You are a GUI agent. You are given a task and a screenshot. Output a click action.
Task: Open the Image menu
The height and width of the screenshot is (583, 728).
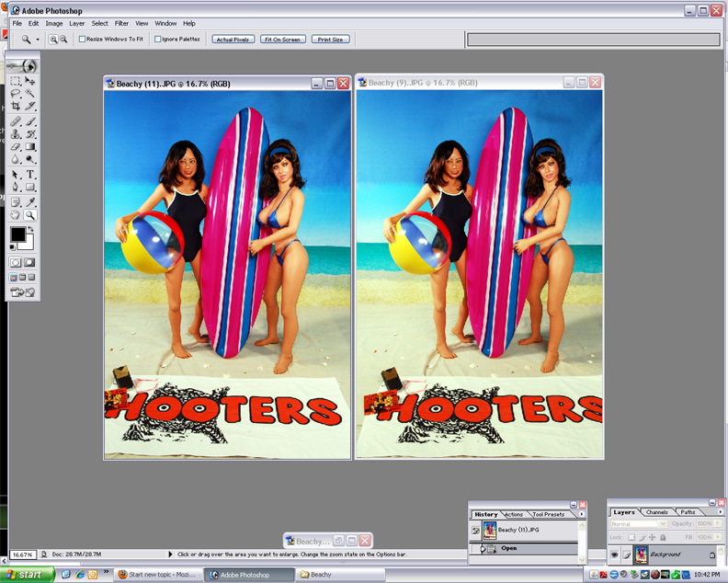54,23
